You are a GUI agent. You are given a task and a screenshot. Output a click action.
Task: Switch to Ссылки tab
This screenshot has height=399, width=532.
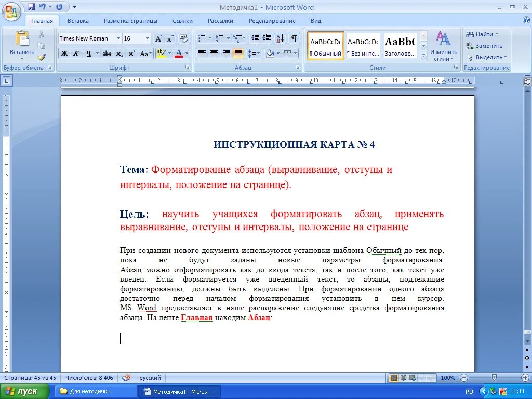tap(182, 21)
